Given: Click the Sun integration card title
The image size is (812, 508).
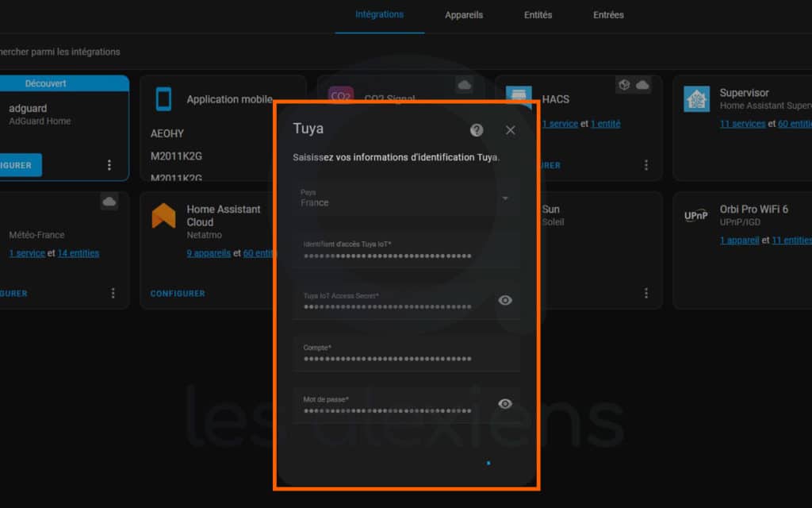Looking at the screenshot, I should coord(550,209).
